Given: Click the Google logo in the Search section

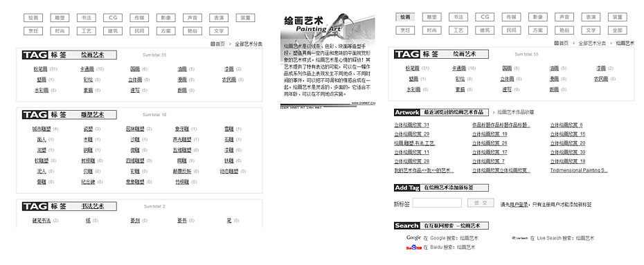Looking at the screenshot, I should [413, 238].
